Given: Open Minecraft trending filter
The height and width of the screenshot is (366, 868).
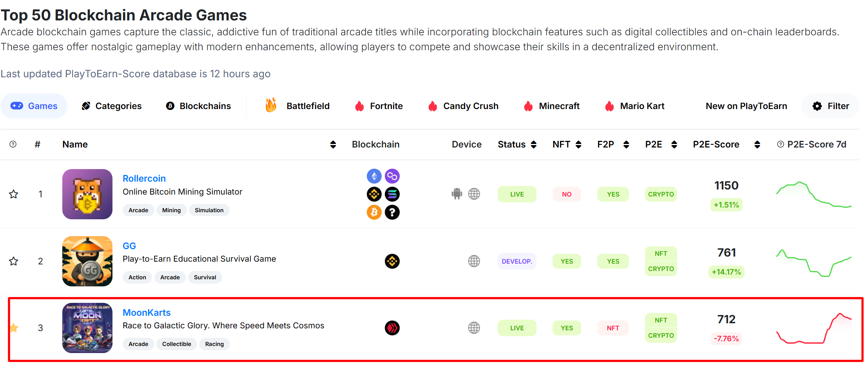Looking at the screenshot, I should (x=552, y=106).
